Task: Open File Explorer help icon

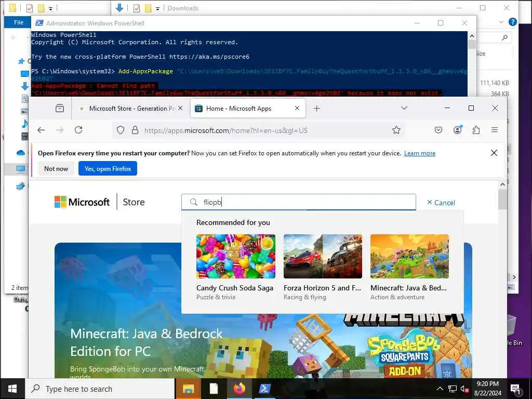Action: click(x=513, y=22)
